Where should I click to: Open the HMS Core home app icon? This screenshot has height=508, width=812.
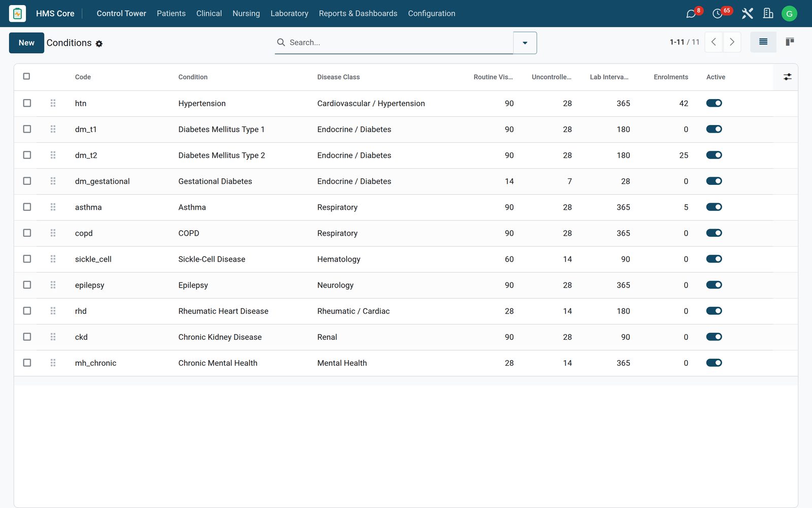tap(17, 14)
